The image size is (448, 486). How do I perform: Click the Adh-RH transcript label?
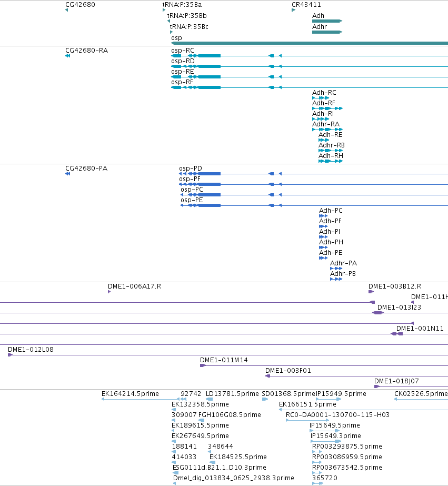[331, 156]
